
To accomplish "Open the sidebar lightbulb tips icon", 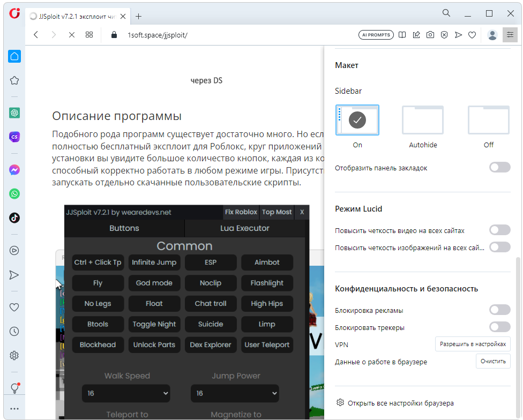I will pyautogui.click(x=15, y=388).
